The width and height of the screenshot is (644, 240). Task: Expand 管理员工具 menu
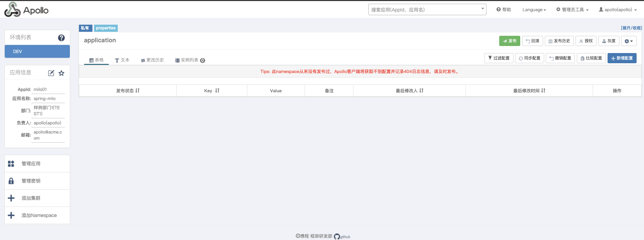point(572,10)
